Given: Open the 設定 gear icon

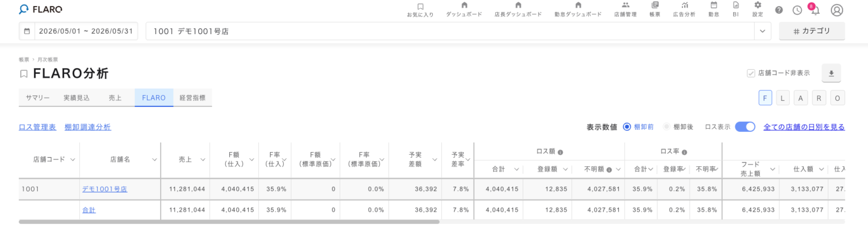Looking at the screenshot, I should (757, 5).
